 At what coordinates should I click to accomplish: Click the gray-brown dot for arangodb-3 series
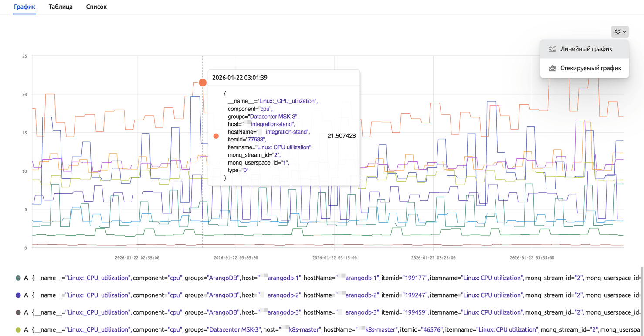[18, 312]
